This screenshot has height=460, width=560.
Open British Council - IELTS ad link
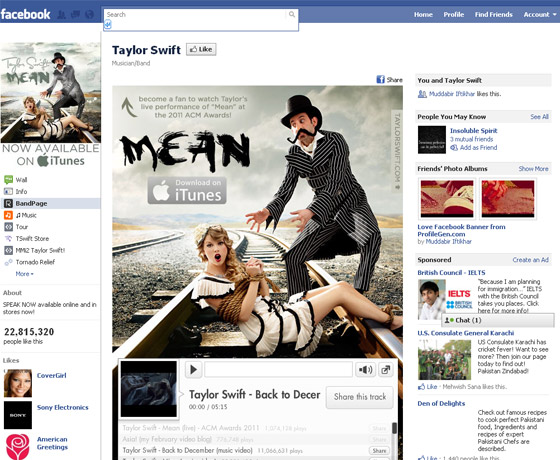tap(451, 272)
